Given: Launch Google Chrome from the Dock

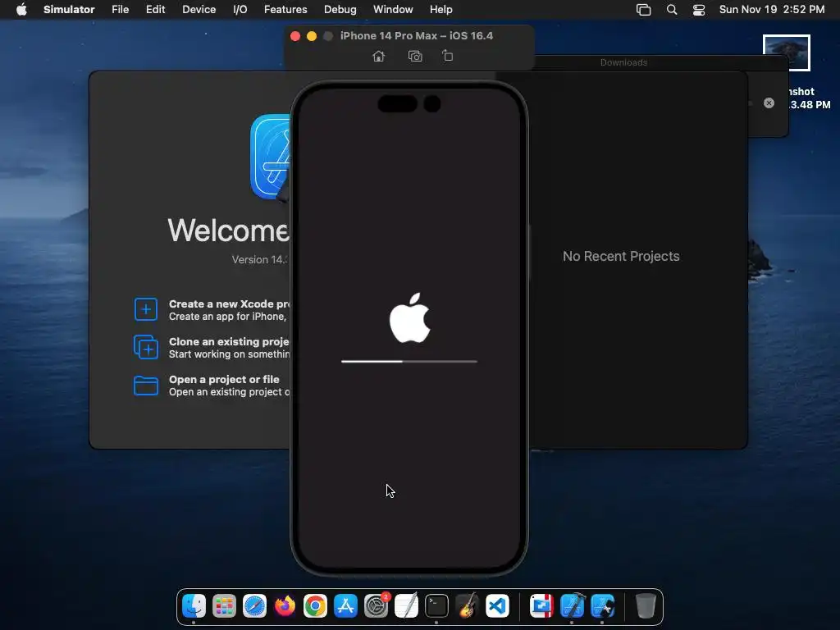Looking at the screenshot, I should click(315, 606).
